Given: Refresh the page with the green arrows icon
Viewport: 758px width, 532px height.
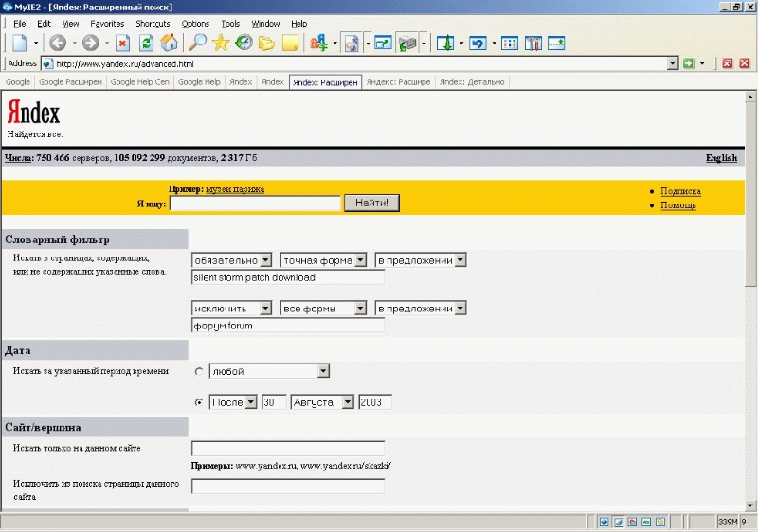Looking at the screenshot, I should tap(146, 43).
